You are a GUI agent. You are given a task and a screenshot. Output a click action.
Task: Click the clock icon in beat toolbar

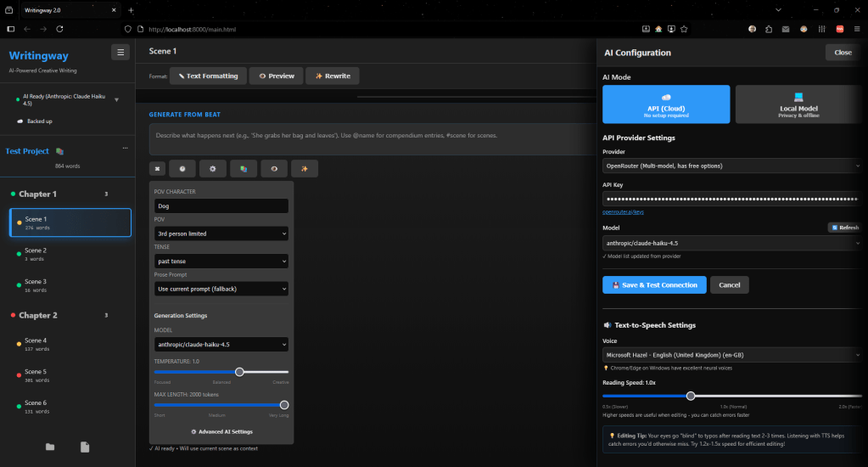click(x=182, y=169)
